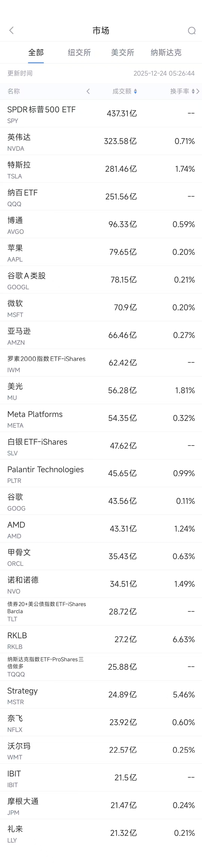Select the Meta Platforms row

(x=101, y=418)
